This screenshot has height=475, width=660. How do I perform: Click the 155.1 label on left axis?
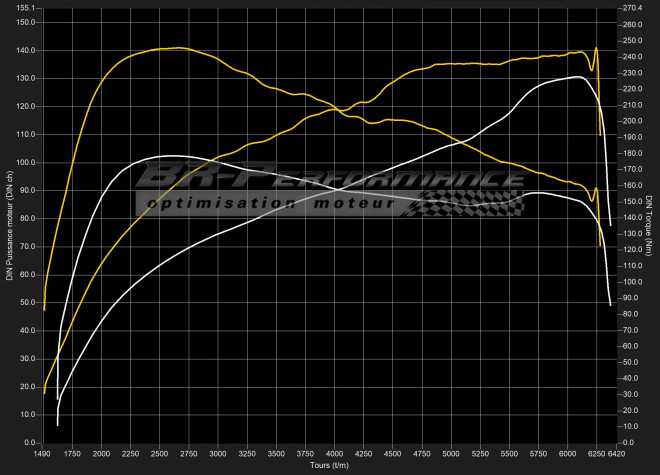pyautogui.click(x=26, y=7)
